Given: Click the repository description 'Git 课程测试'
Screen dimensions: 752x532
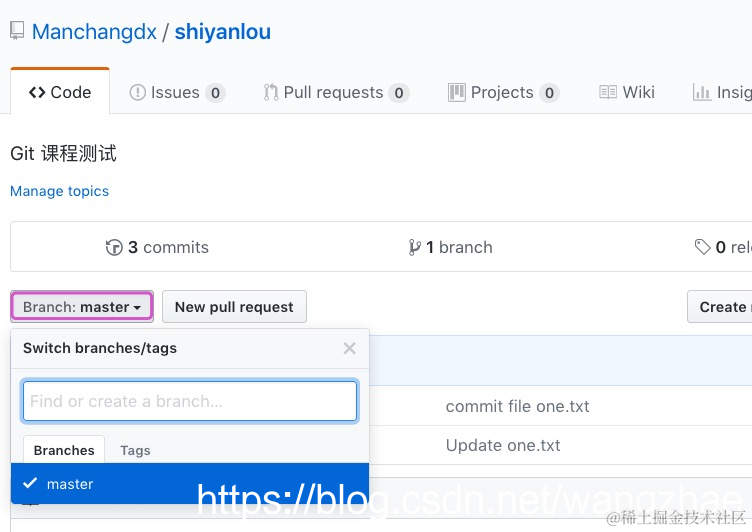Looking at the screenshot, I should [63, 154].
